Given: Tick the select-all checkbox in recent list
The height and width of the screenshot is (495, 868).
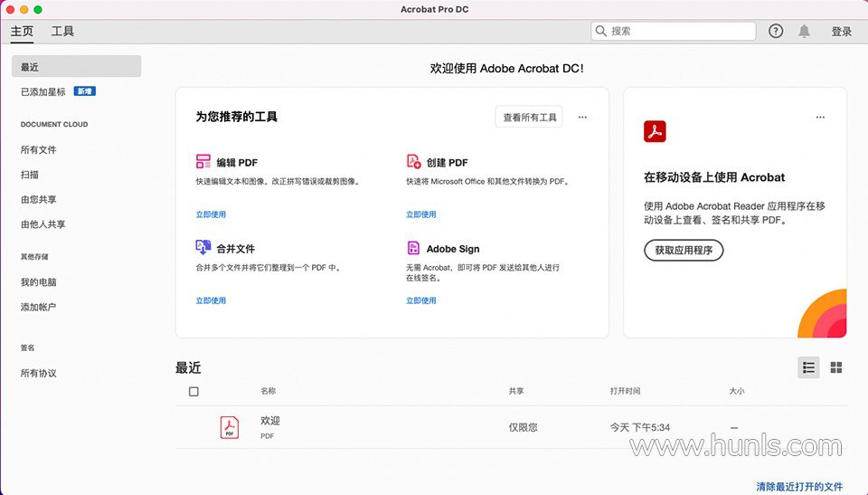Looking at the screenshot, I should 193,392.
